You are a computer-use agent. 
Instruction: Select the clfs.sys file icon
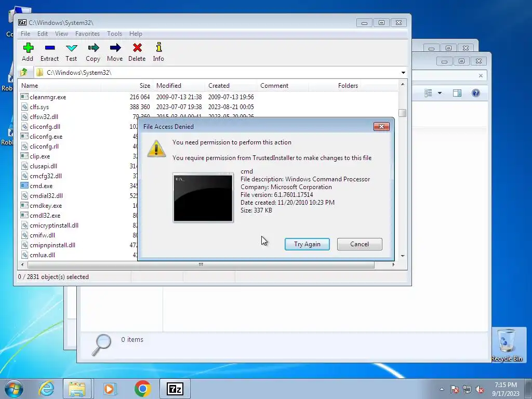point(24,107)
